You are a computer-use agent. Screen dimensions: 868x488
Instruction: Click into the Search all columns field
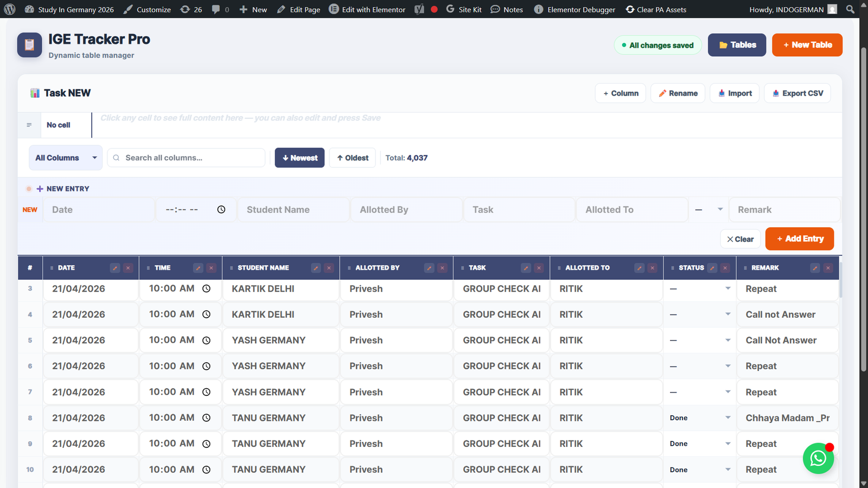click(x=186, y=157)
